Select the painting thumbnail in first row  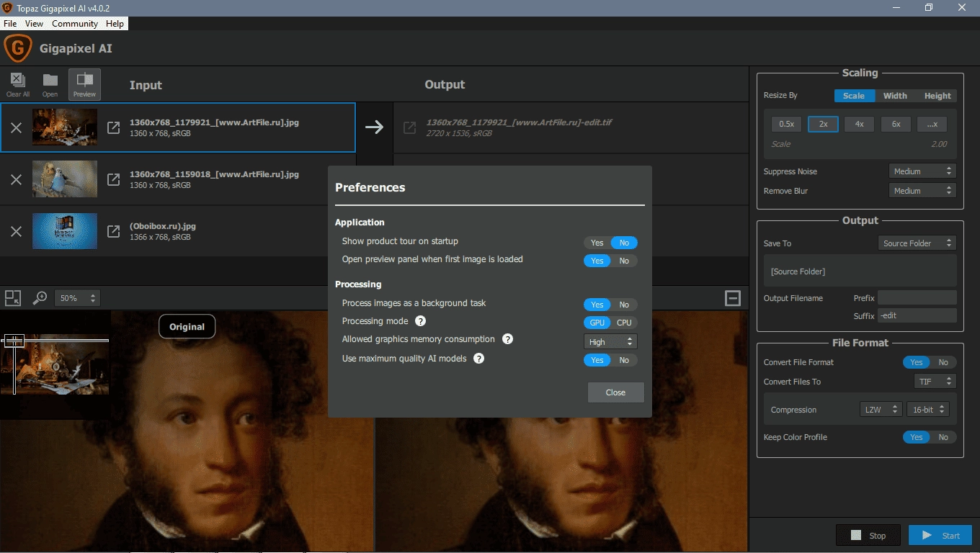tap(65, 127)
